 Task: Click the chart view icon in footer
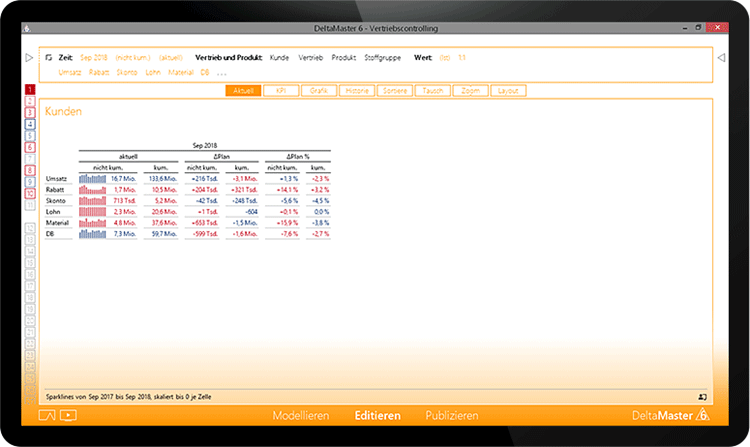(47, 415)
